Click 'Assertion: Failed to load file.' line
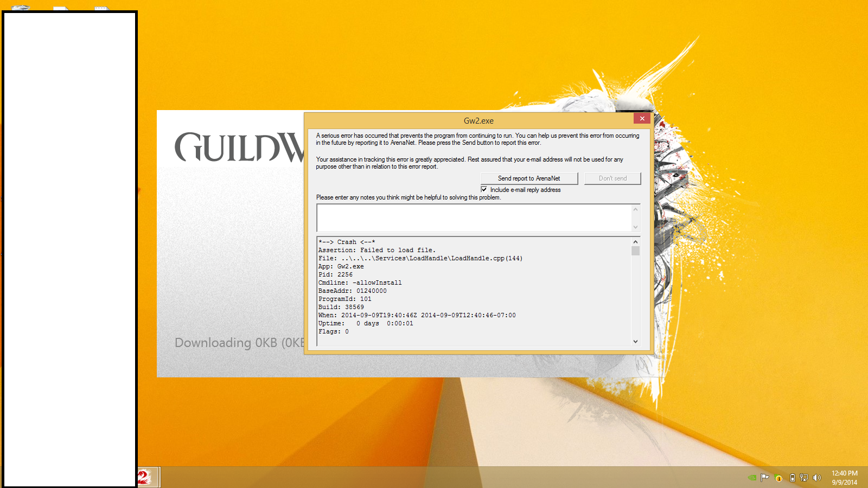The width and height of the screenshot is (868, 488). tap(376, 250)
